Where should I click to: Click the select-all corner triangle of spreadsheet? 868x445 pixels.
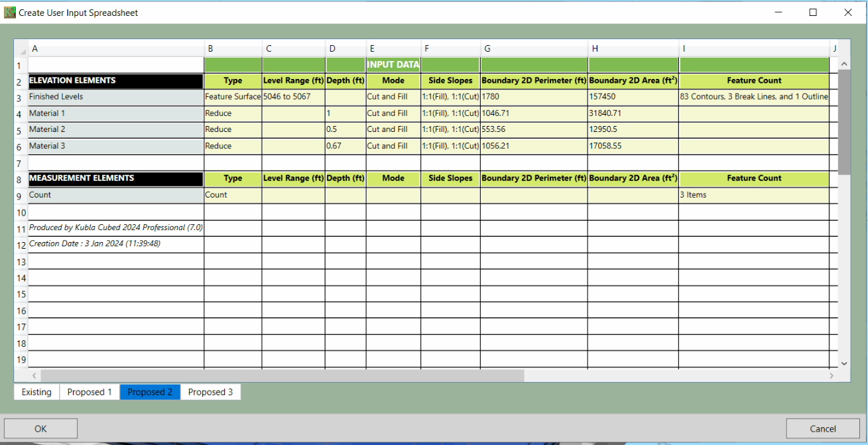coord(23,50)
